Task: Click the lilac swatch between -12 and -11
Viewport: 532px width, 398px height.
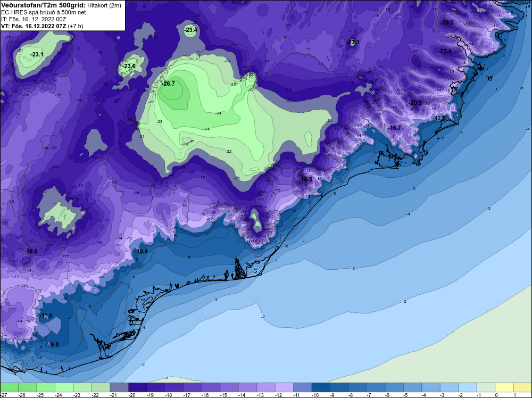Action: 284,387
